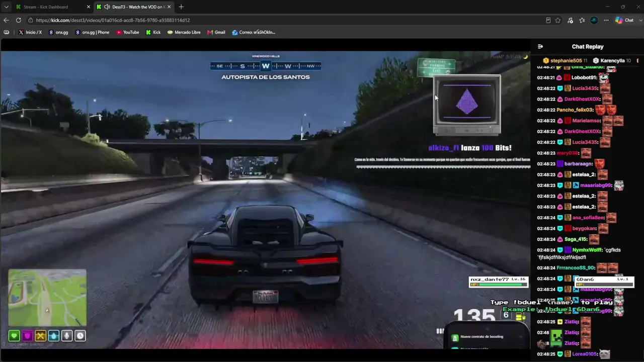644x362 pixels.
Task: Select the DessT3 VOD tab
Action: [x=134, y=7]
